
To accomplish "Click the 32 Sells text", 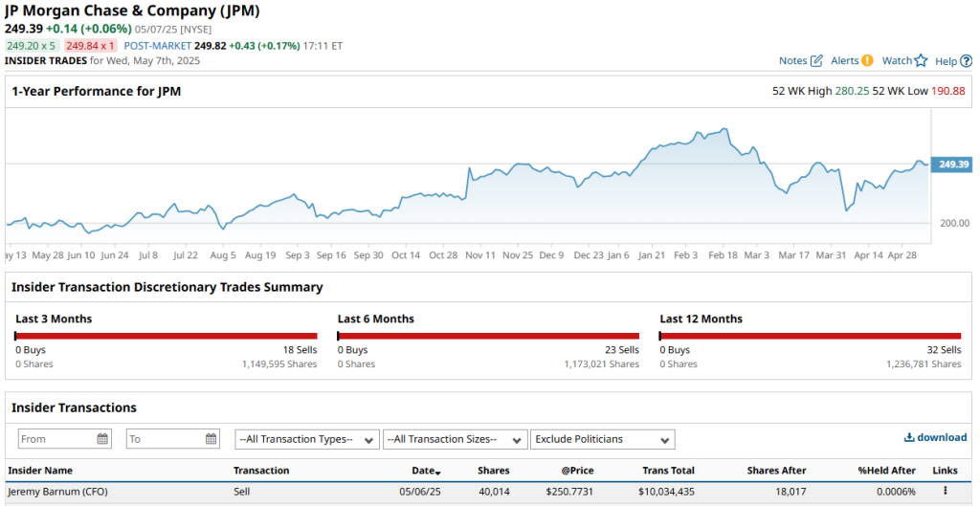I will [x=944, y=350].
